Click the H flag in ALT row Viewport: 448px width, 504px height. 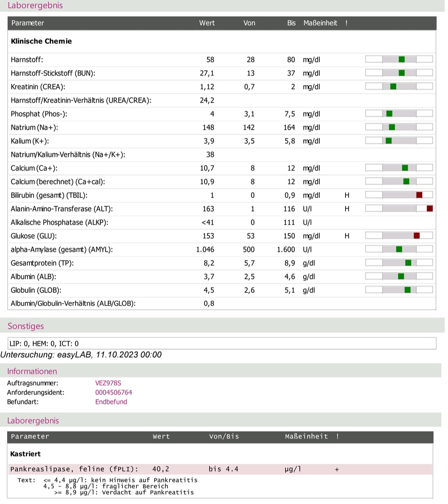click(347, 209)
